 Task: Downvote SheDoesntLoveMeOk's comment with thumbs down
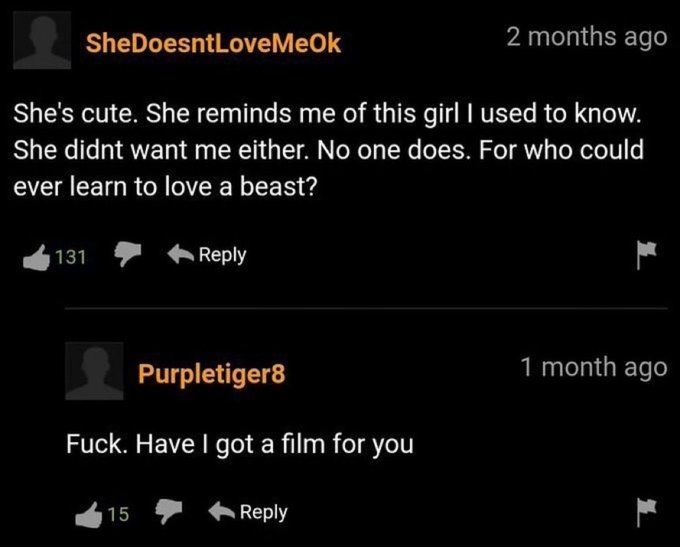127,255
